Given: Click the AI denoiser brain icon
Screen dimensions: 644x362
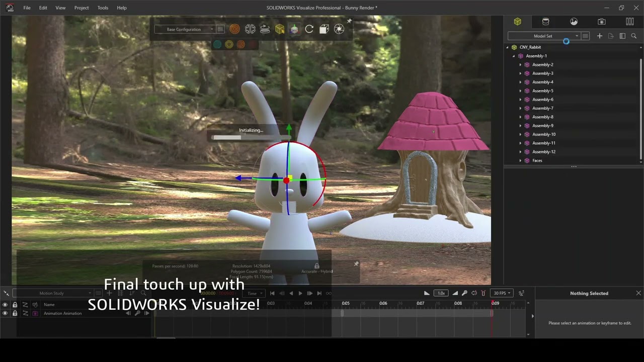Looking at the screenshot, I should 250,29.
